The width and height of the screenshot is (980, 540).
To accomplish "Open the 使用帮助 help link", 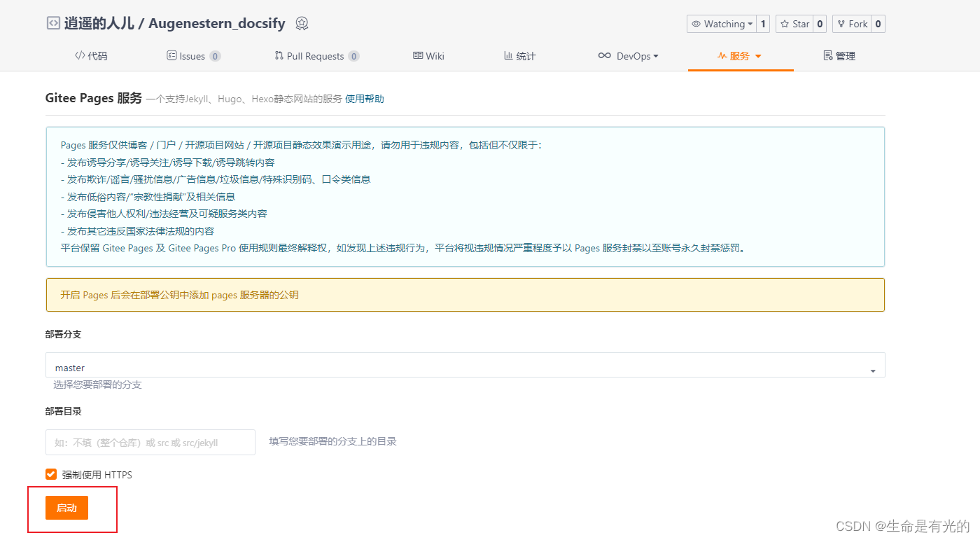I will 364,99.
